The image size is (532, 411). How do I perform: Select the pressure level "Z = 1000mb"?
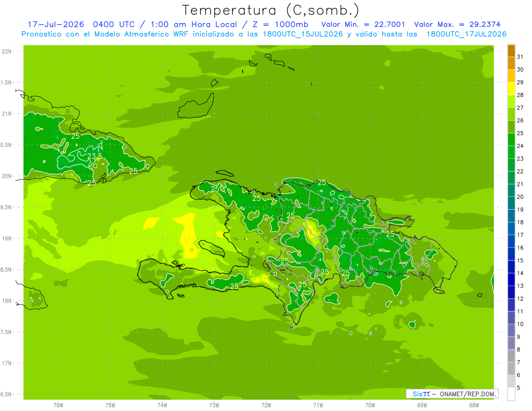pyautogui.click(x=281, y=24)
